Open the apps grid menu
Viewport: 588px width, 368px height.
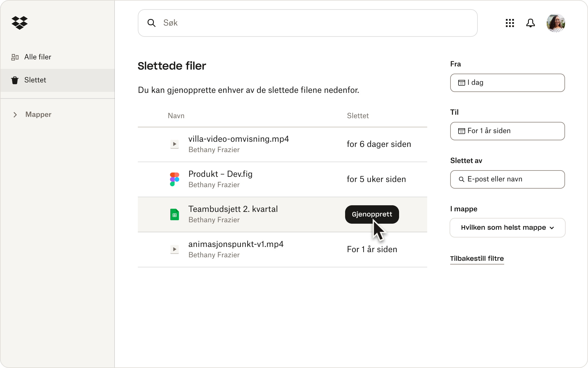pyautogui.click(x=510, y=23)
